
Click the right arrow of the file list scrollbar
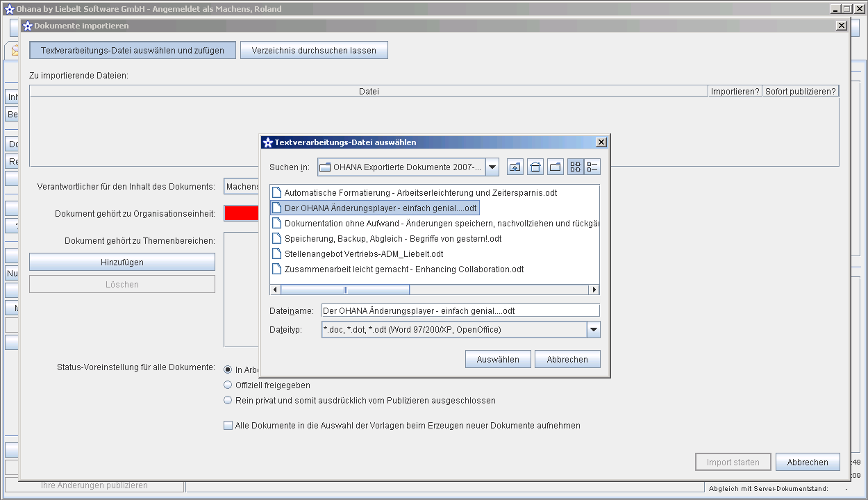tap(594, 290)
